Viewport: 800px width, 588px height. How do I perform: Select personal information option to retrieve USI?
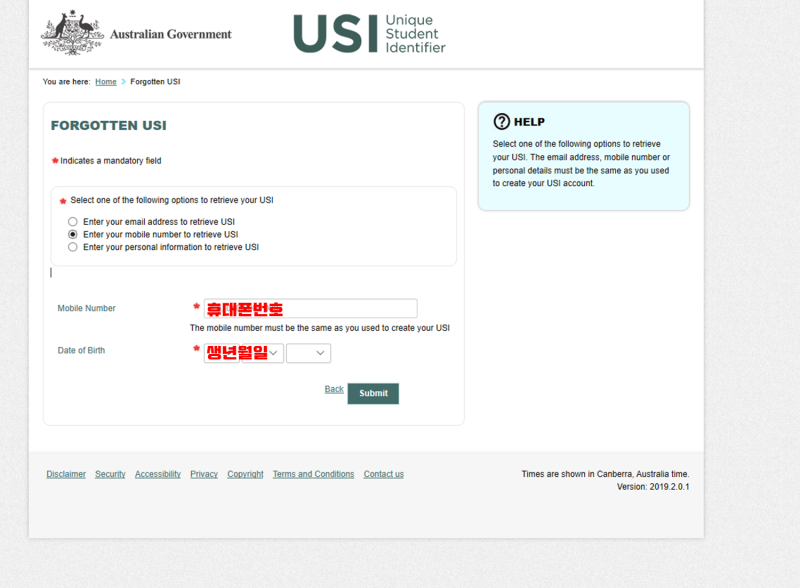[x=73, y=247]
